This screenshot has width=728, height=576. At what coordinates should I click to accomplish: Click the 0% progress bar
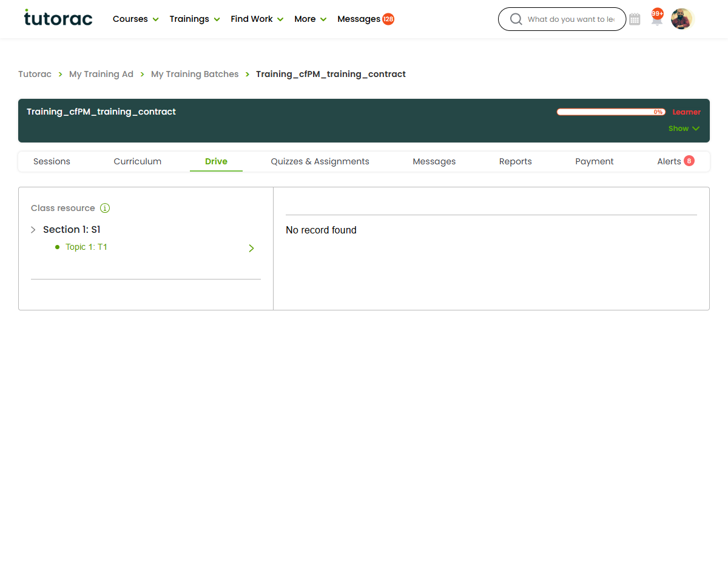pos(611,112)
